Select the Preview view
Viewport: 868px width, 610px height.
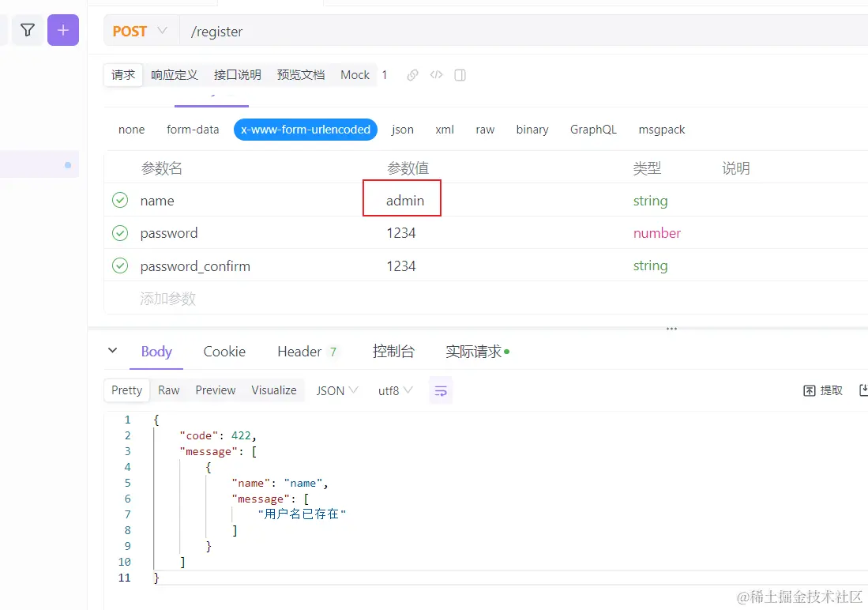click(x=216, y=390)
